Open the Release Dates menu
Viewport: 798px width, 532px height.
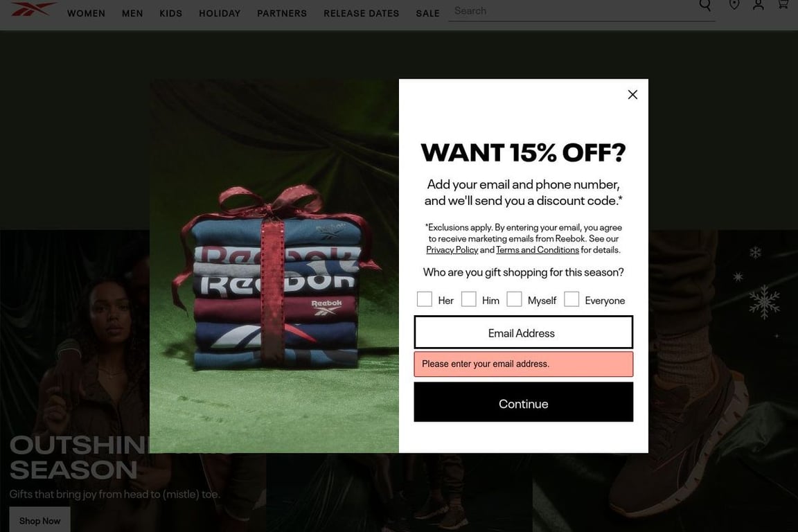[362, 13]
